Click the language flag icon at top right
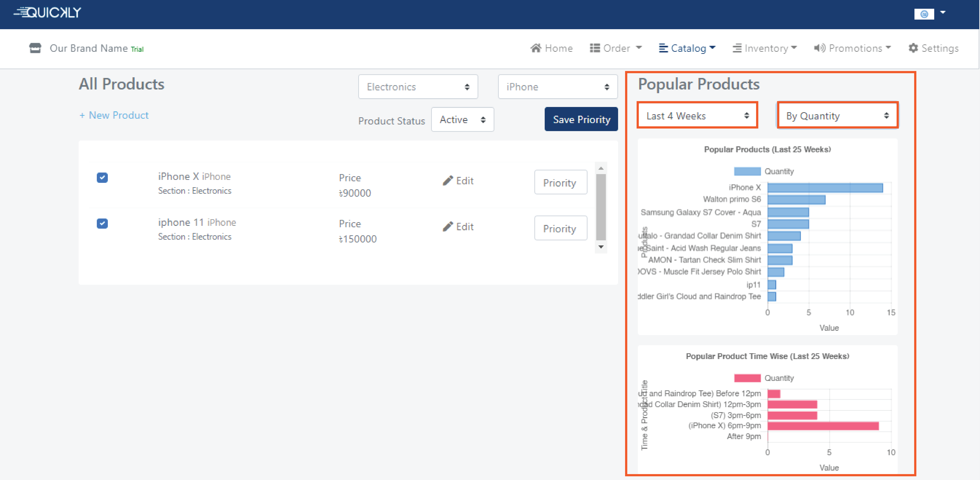This screenshot has width=980, height=480. 924,14
